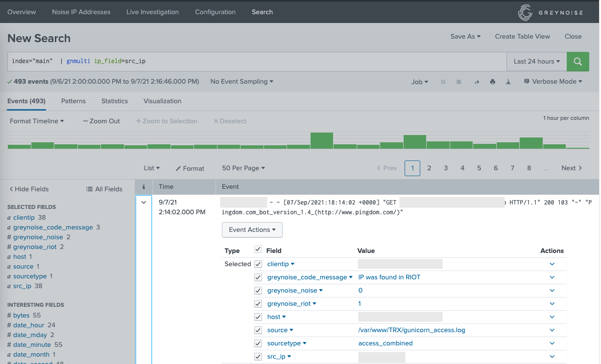
Task: Switch to the Statistics tab
Action: click(x=115, y=101)
